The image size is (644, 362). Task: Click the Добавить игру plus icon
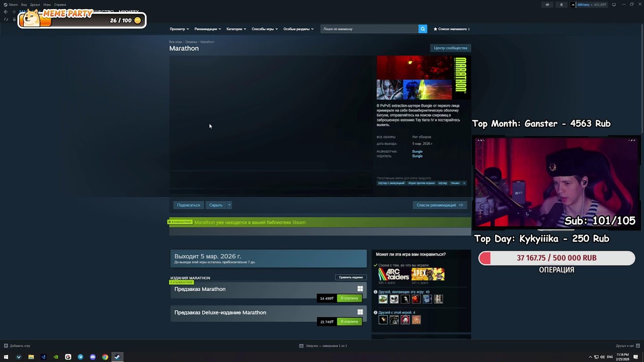[x=6, y=346]
